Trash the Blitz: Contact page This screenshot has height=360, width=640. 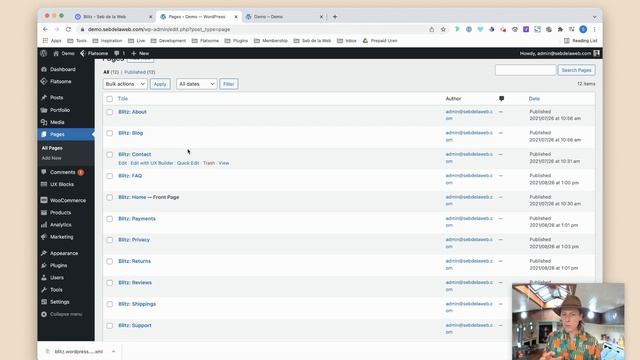click(x=209, y=163)
